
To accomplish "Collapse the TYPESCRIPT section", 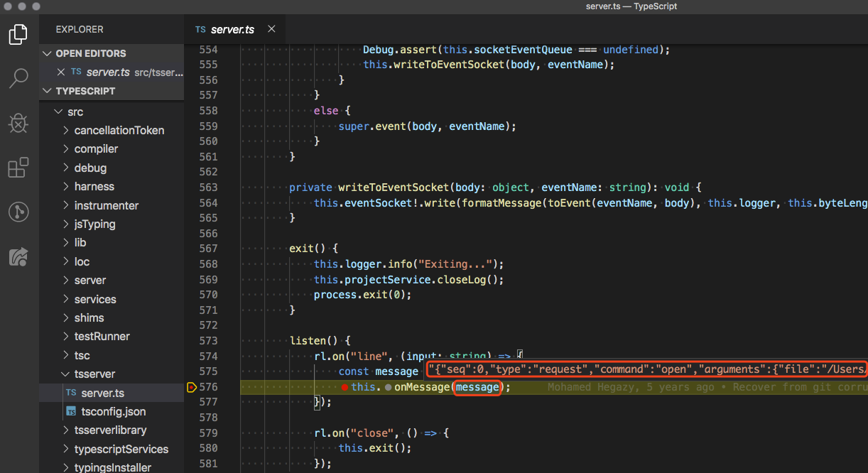I will point(47,91).
